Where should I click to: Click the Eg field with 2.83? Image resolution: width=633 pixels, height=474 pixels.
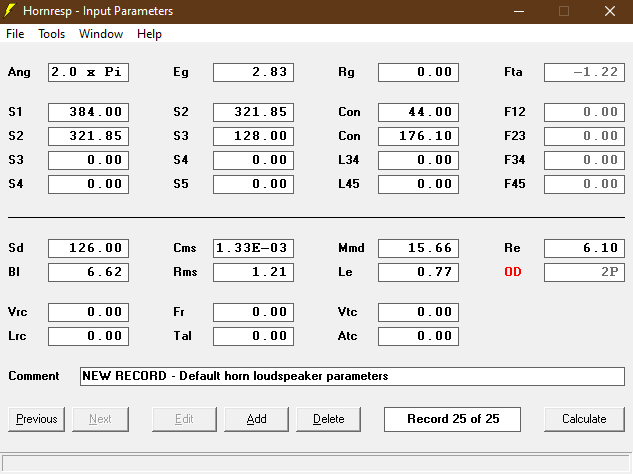[254, 72]
